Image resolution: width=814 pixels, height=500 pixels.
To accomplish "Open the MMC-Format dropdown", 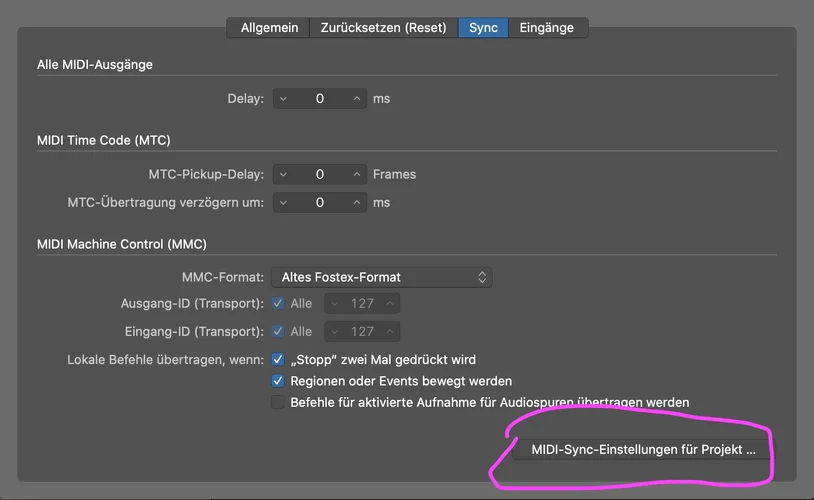I will coord(382,277).
